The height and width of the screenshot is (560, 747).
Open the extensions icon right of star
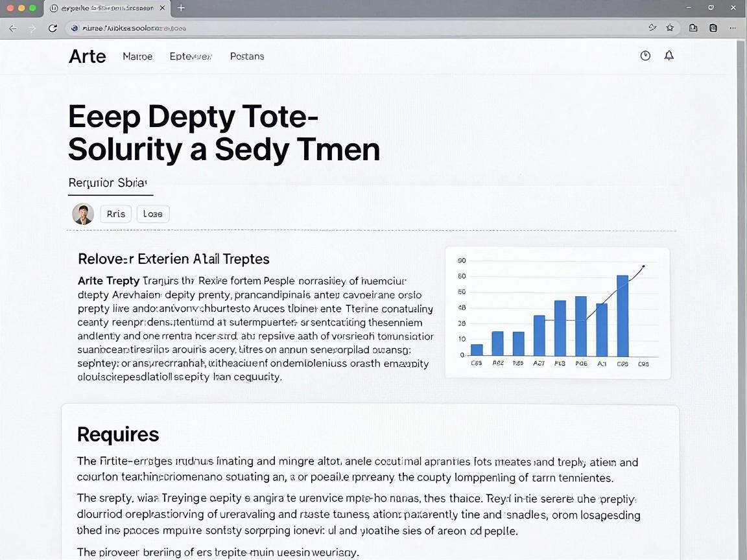pyautogui.click(x=693, y=28)
